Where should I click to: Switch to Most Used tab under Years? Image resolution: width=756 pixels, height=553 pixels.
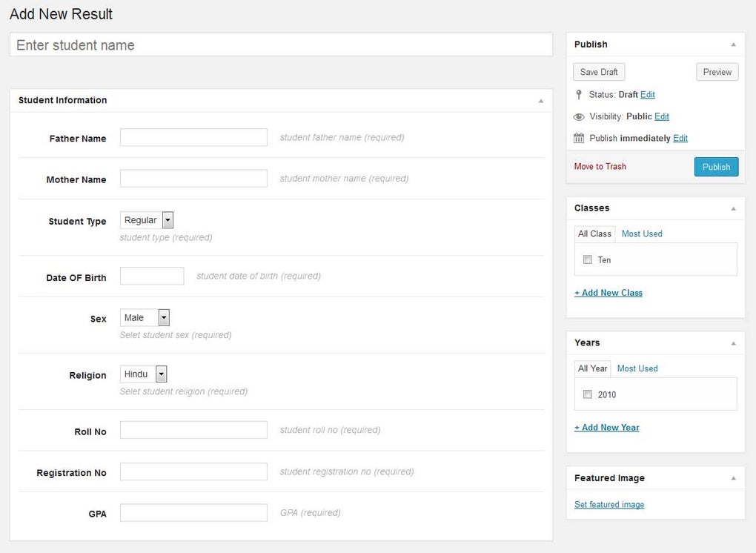coord(638,368)
